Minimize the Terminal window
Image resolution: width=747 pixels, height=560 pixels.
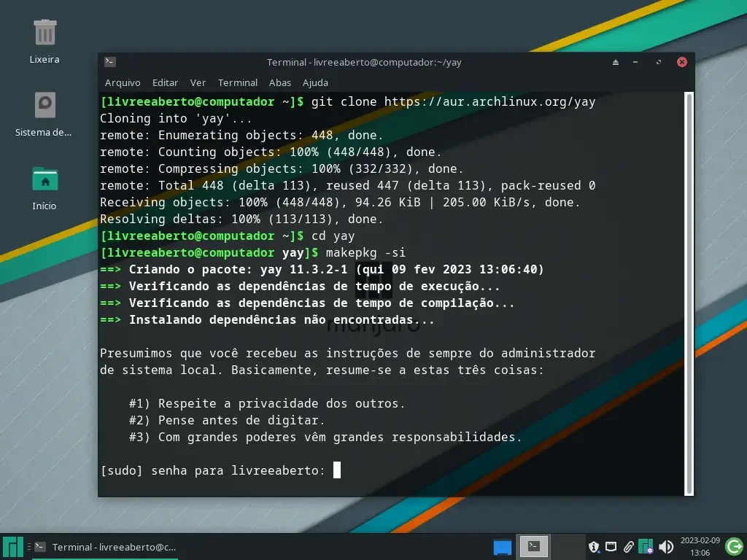tap(635, 63)
